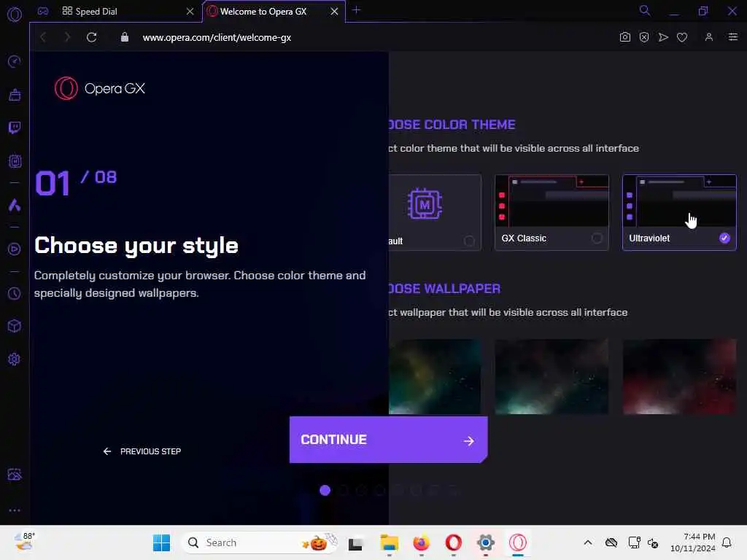The width and height of the screenshot is (747, 560).
Task: Open Windows Start menu
Action: point(161,542)
